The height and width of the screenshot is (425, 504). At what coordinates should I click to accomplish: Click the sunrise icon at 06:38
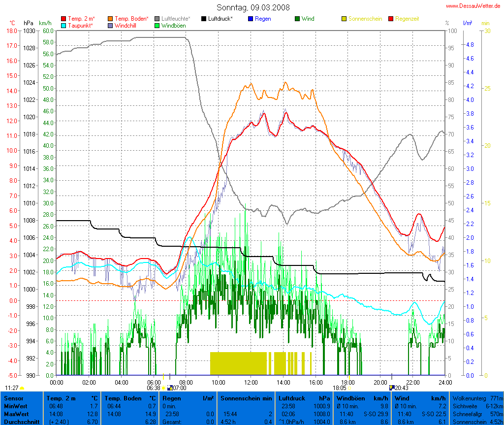(x=164, y=388)
